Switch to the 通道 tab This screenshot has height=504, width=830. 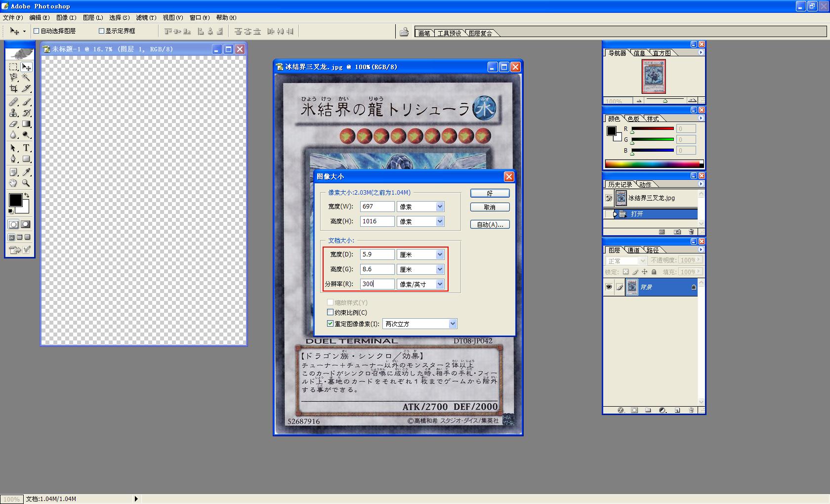point(634,250)
